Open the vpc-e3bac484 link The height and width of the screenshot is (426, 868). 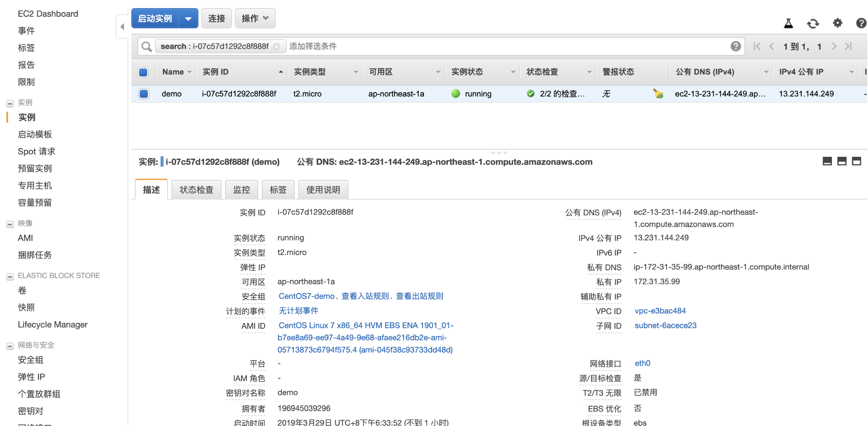coord(660,311)
